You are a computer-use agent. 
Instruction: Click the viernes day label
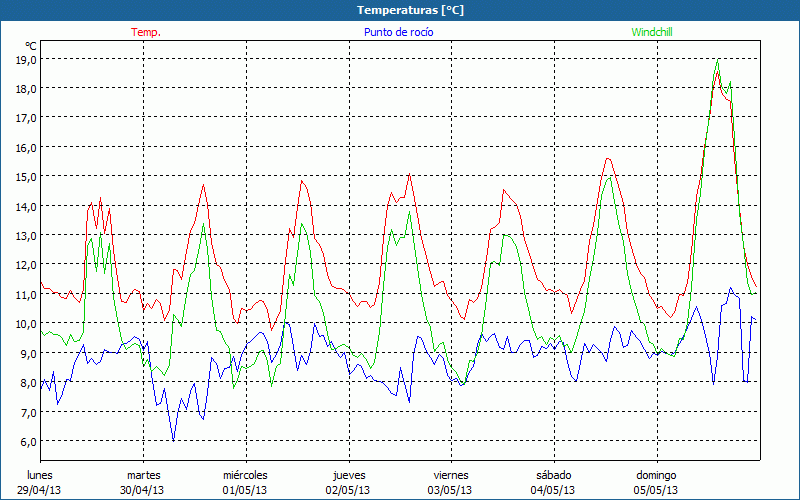pyautogui.click(x=451, y=475)
